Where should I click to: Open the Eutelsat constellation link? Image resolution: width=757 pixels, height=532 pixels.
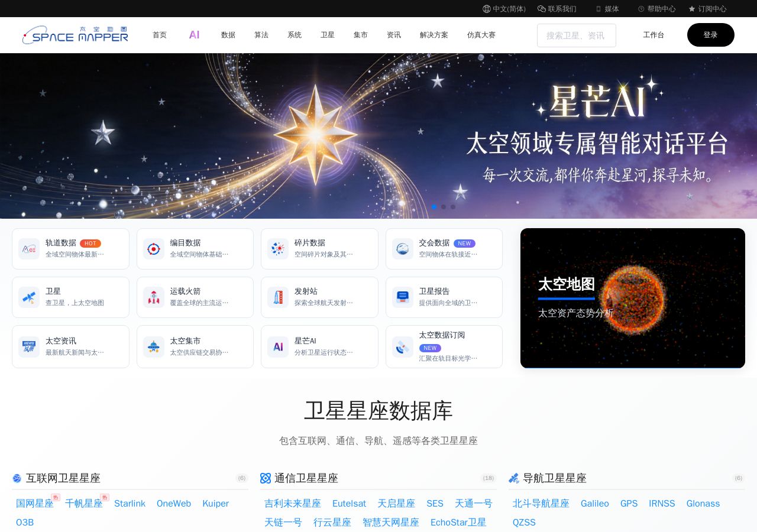click(349, 504)
